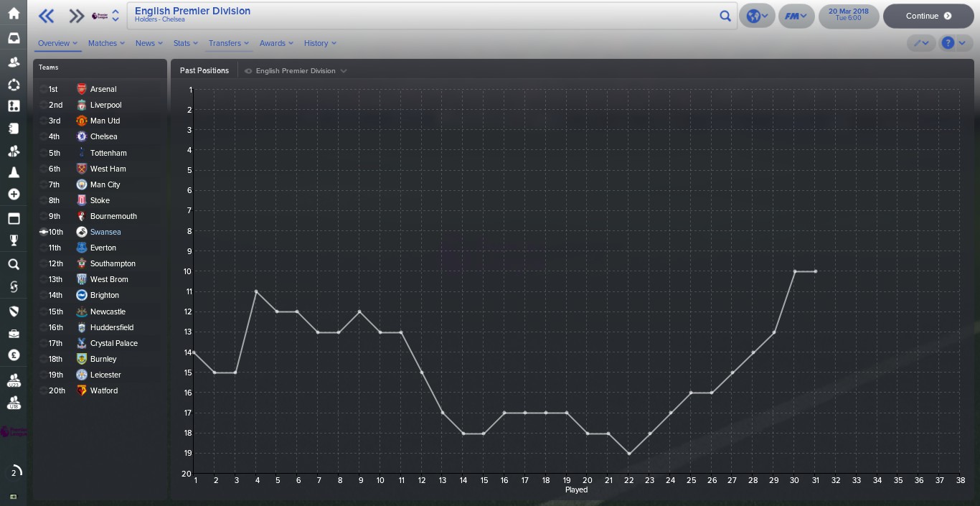Open the Squad screen from the sidebar
Screen dimensions: 980x506
tap(14, 62)
